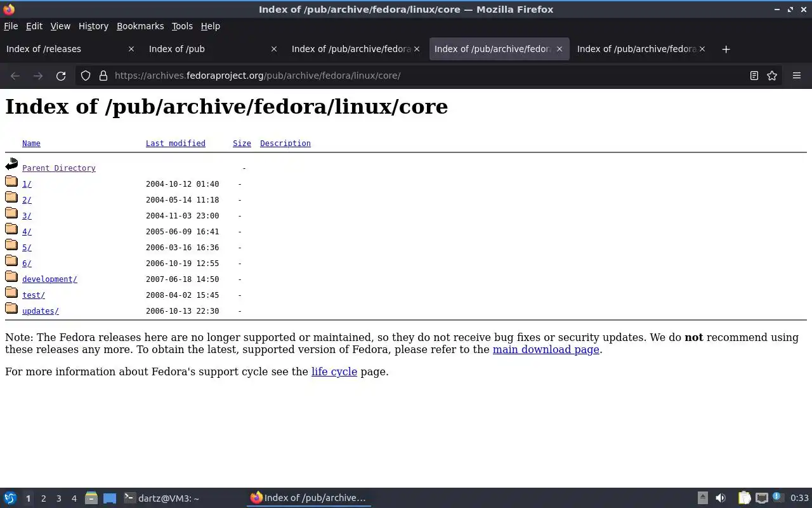812x508 pixels.
Task: Open the Firefox hamburger application menu
Action: tap(797, 76)
